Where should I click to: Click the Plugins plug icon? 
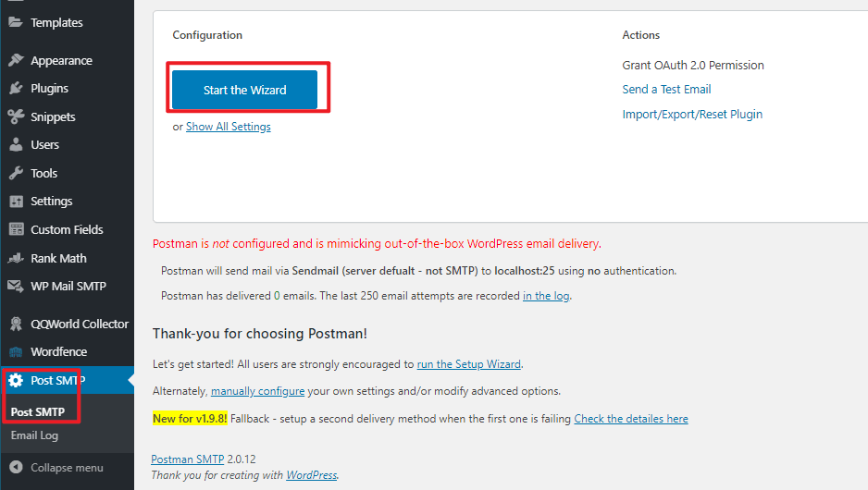click(x=16, y=88)
